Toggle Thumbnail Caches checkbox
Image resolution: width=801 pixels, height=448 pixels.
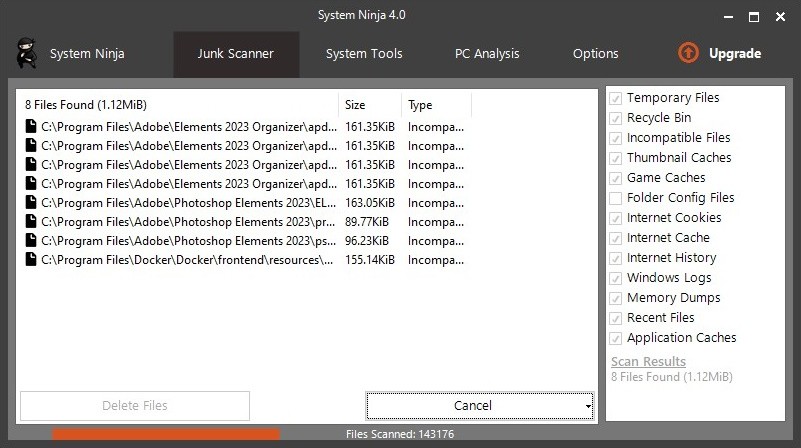tap(616, 158)
